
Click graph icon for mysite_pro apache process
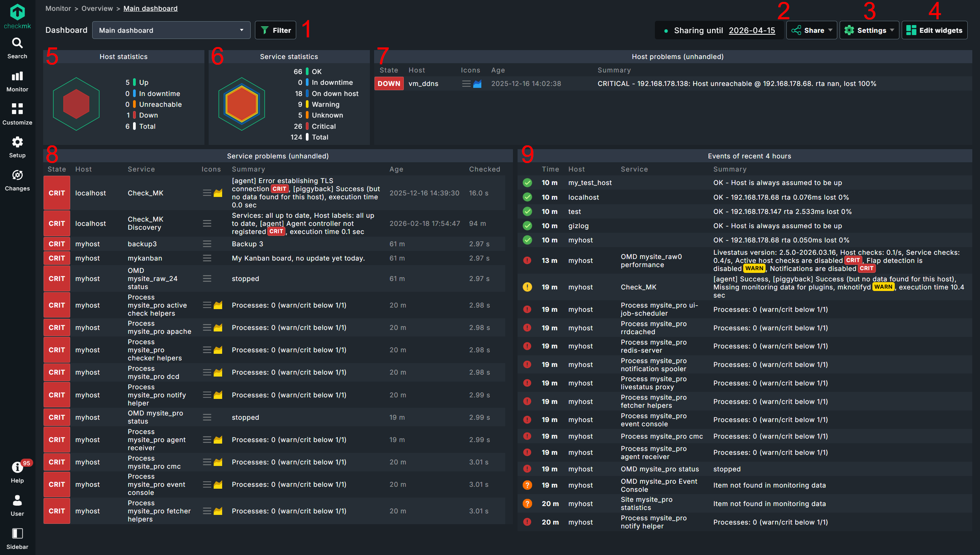(218, 328)
